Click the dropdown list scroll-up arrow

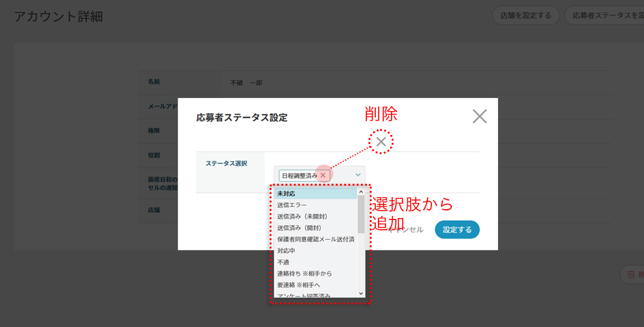coord(361,193)
